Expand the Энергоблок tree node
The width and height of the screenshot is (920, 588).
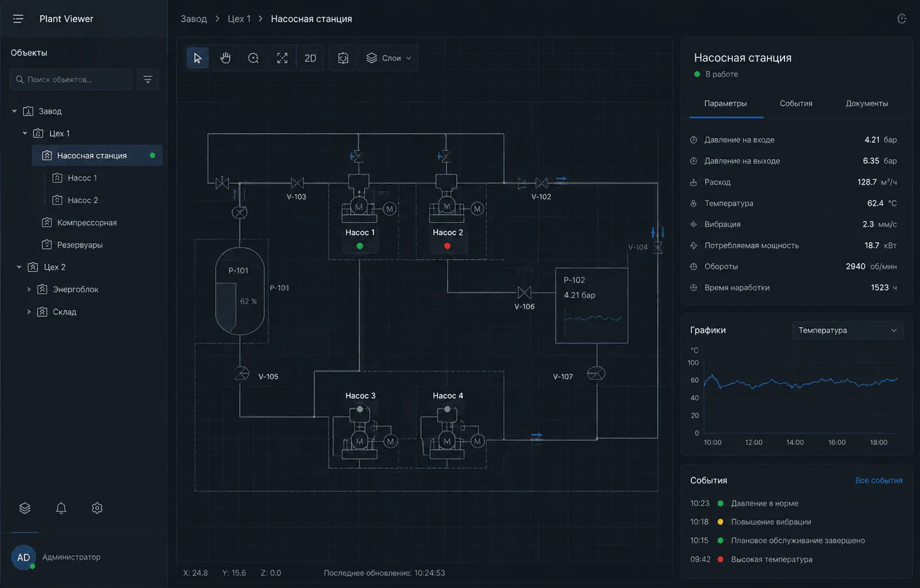[29, 289]
